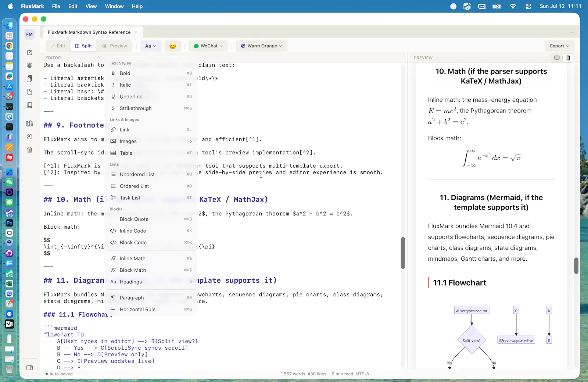
Task: Toggle the sidebar panel icon at bottom left
Action: (x=30, y=368)
